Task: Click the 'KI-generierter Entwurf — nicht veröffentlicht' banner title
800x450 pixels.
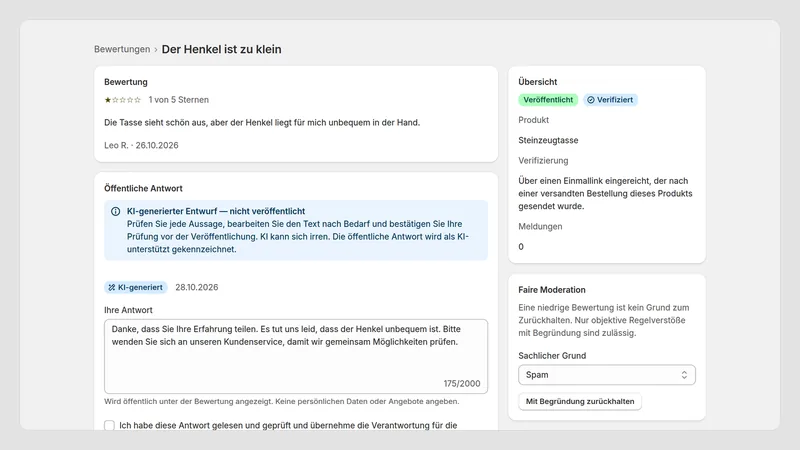Action: pos(216,211)
